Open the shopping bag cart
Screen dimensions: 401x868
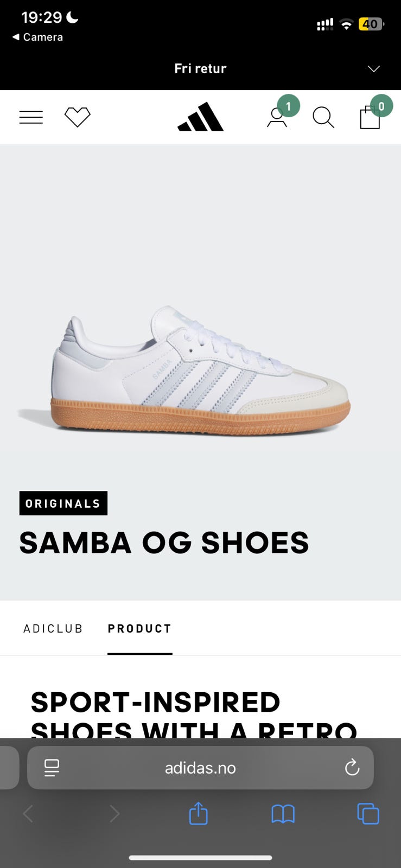370,117
